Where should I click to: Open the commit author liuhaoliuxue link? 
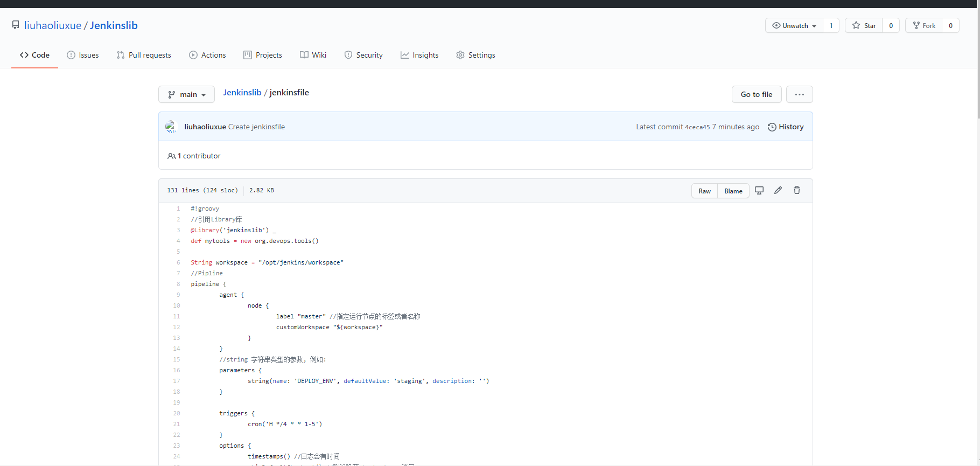[205, 127]
